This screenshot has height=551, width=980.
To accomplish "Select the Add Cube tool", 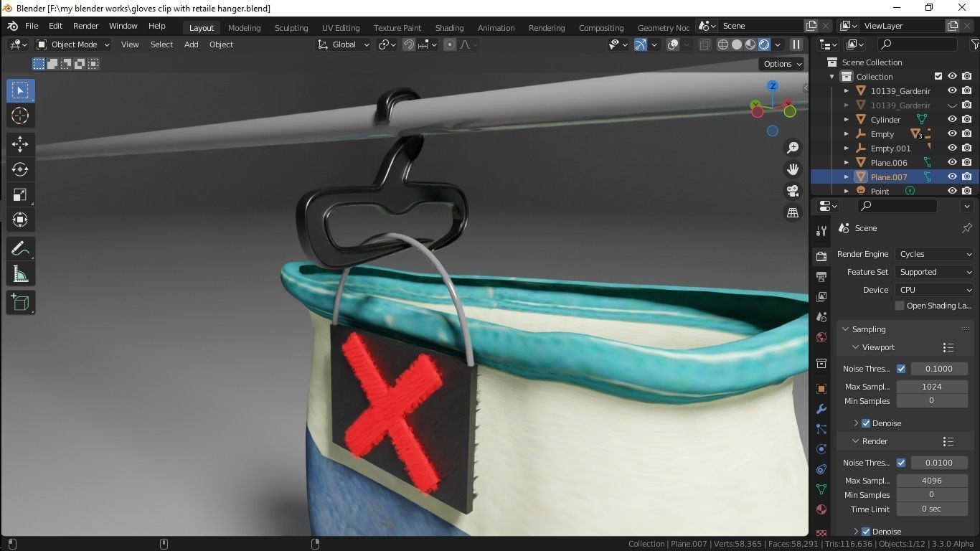I will pos(20,302).
